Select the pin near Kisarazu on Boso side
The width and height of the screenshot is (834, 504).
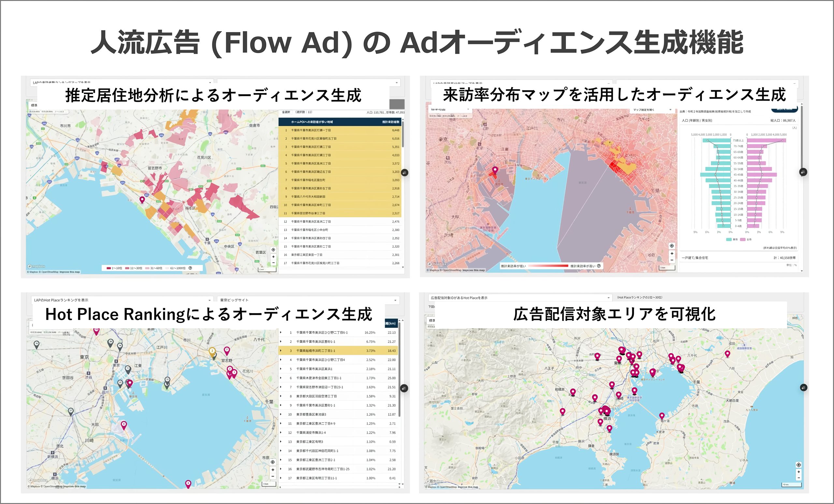662,416
